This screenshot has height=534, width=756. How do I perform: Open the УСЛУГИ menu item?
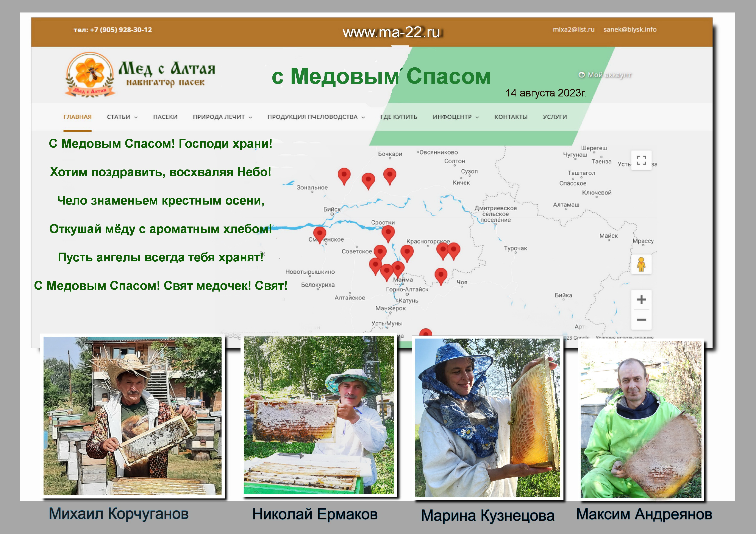[555, 117]
